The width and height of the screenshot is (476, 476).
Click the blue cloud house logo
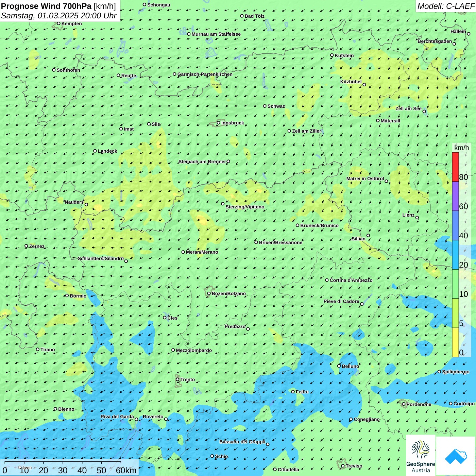(x=456, y=456)
